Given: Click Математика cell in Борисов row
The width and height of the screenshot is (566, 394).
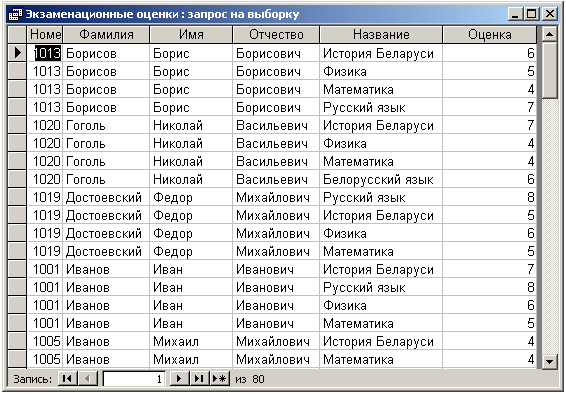Looking at the screenshot, I should coord(381,89).
